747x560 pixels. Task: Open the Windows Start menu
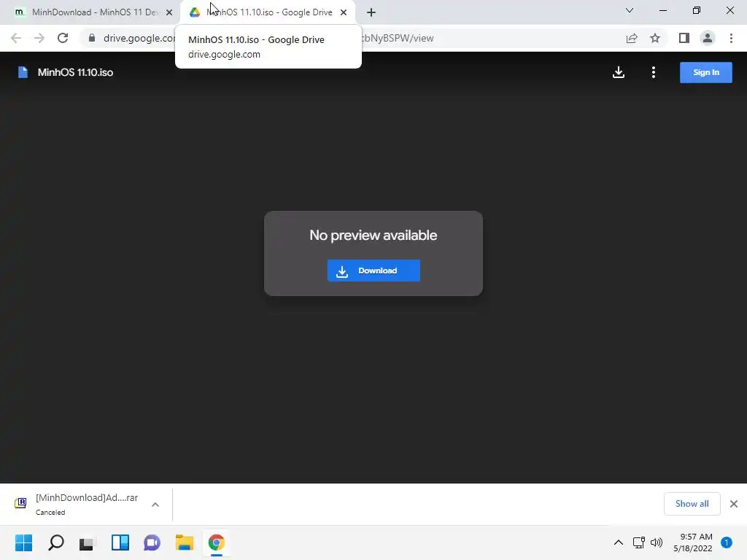point(24,542)
